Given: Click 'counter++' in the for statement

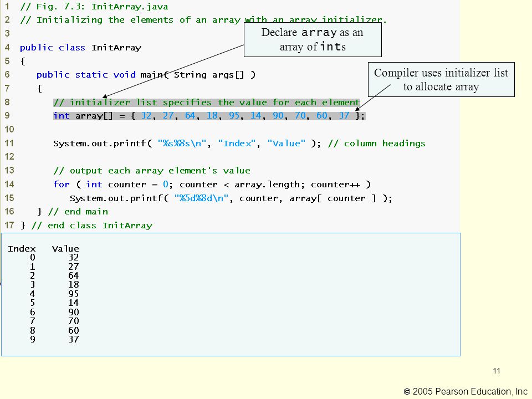Looking at the screenshot, I should [335, 185].
